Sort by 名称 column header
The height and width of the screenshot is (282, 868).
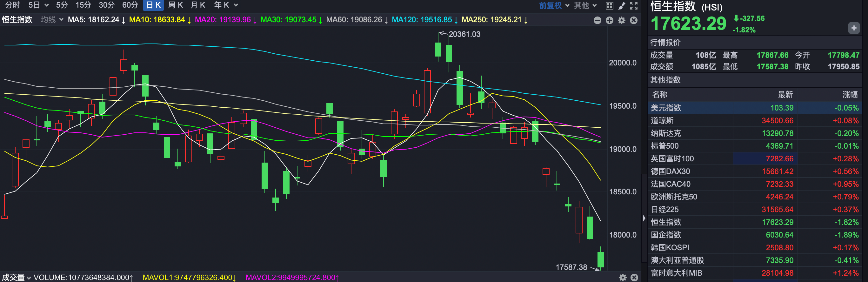659,94
